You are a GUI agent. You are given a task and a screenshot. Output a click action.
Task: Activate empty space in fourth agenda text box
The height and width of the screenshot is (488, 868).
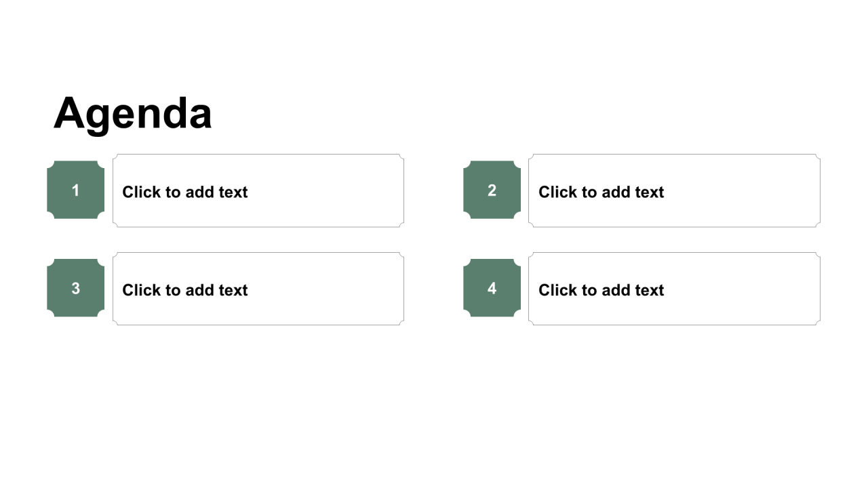point(742,289)
